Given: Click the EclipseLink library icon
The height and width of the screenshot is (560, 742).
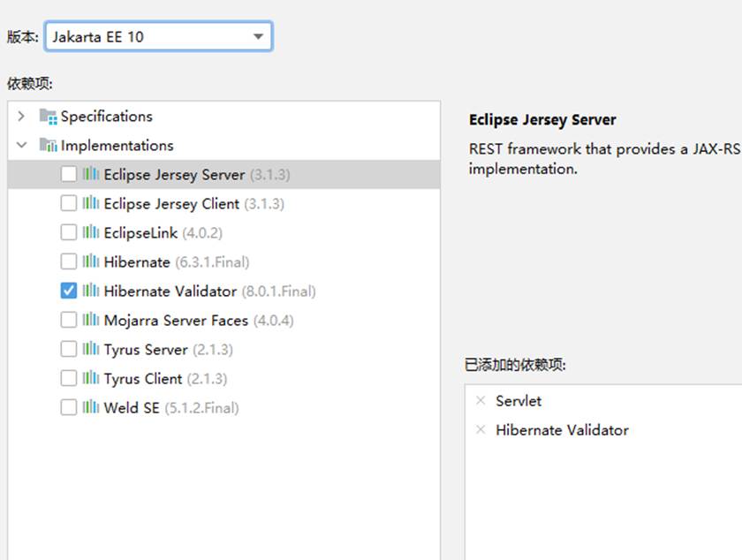Looking at the screenshot, I should point(91,232).
